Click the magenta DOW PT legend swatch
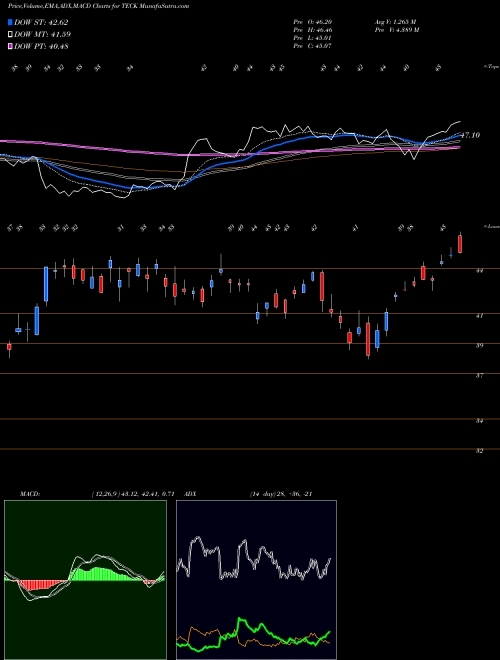Image resolution: width=500 pixels, height=660 pixels. 11,46
